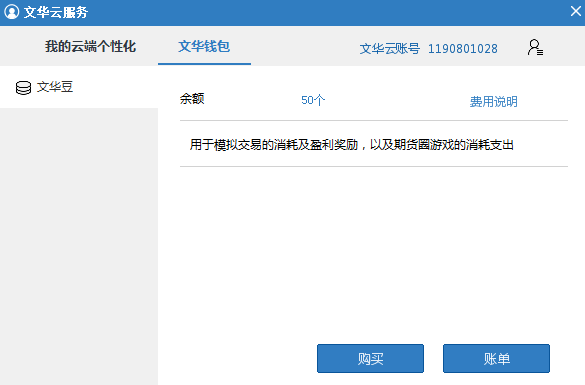Open the 费用说明 link
The height and width of the screenshot is (385, 585).
pos(493,101)
